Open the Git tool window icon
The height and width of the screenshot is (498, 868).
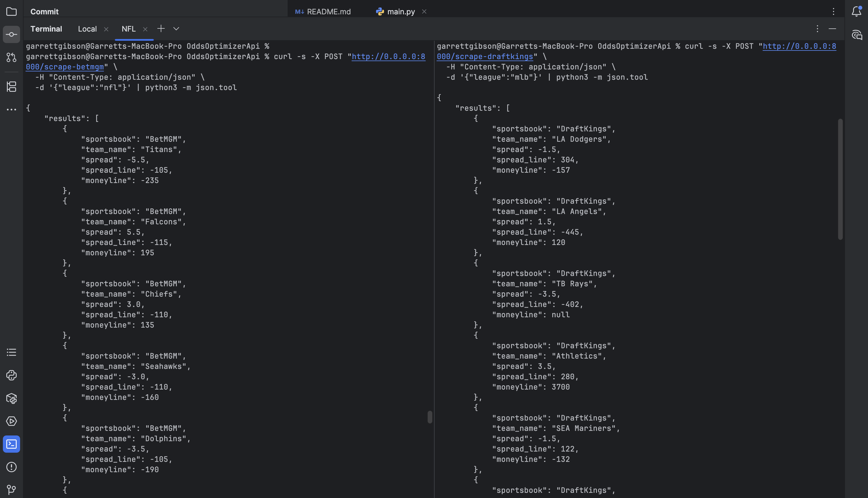pos(11,490)
